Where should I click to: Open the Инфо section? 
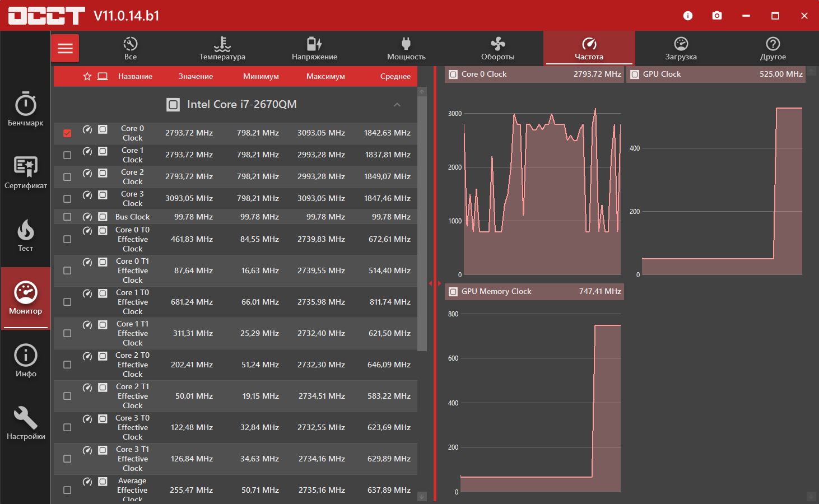tap(25, 360)
